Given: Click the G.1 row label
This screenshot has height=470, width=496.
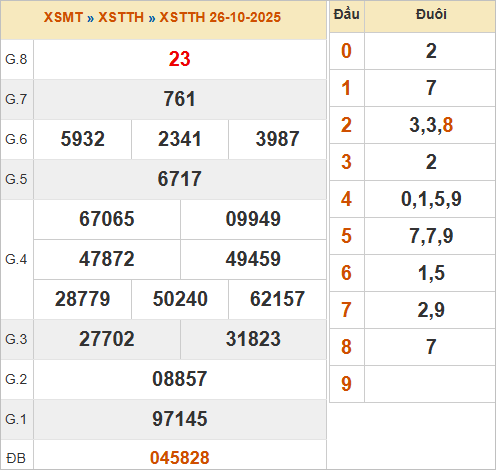Looking at the screenshot, I should tap(16, 419).
